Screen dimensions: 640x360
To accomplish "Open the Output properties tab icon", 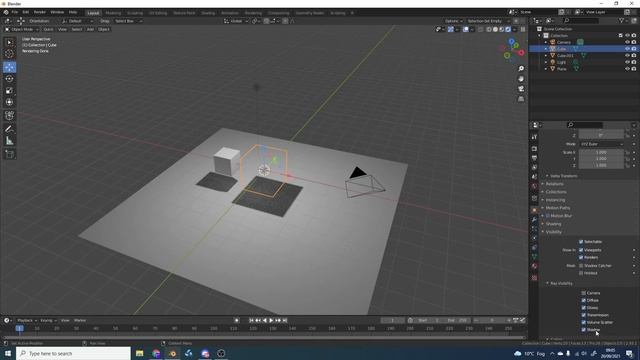I will pos(534,158).
